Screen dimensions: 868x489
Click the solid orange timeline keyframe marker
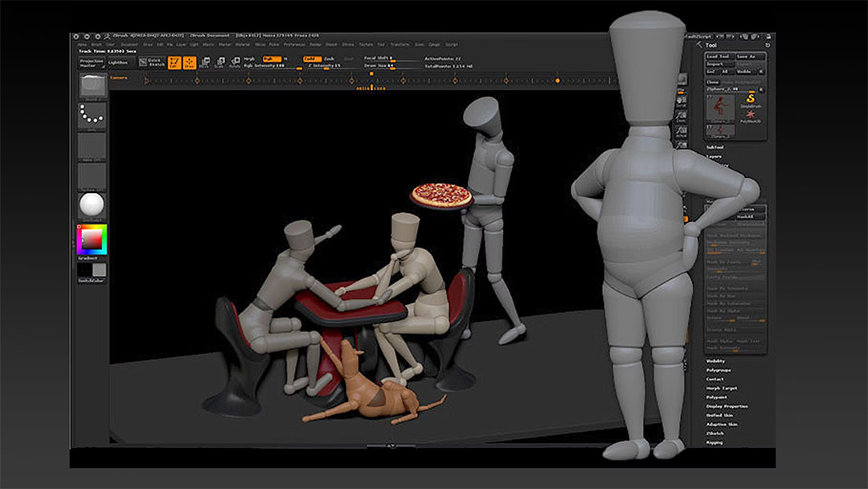click(558, 81)
